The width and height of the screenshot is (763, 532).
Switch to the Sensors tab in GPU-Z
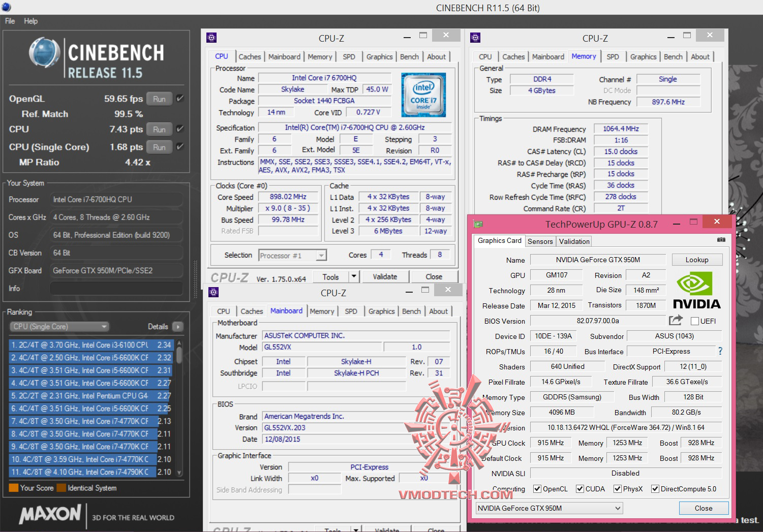point(540,241)
